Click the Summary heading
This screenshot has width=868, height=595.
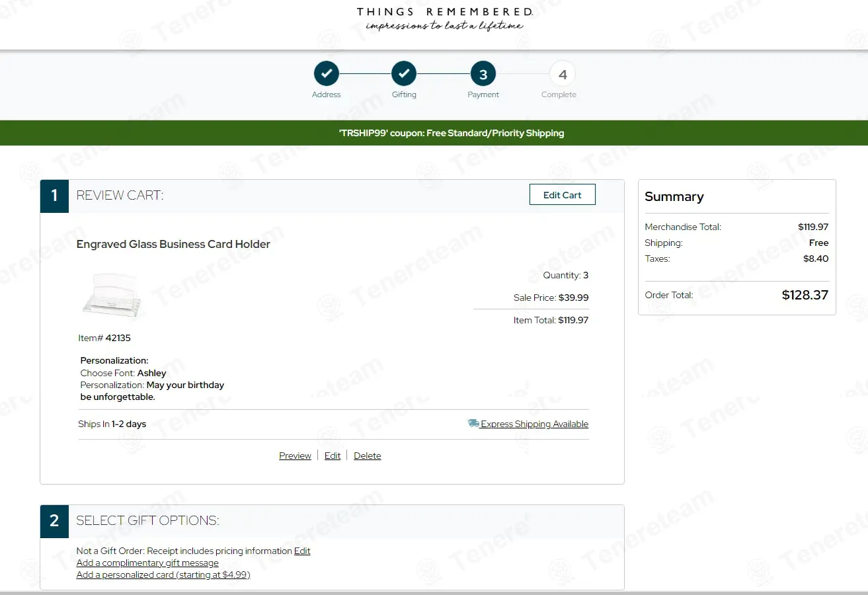(674, 196)
